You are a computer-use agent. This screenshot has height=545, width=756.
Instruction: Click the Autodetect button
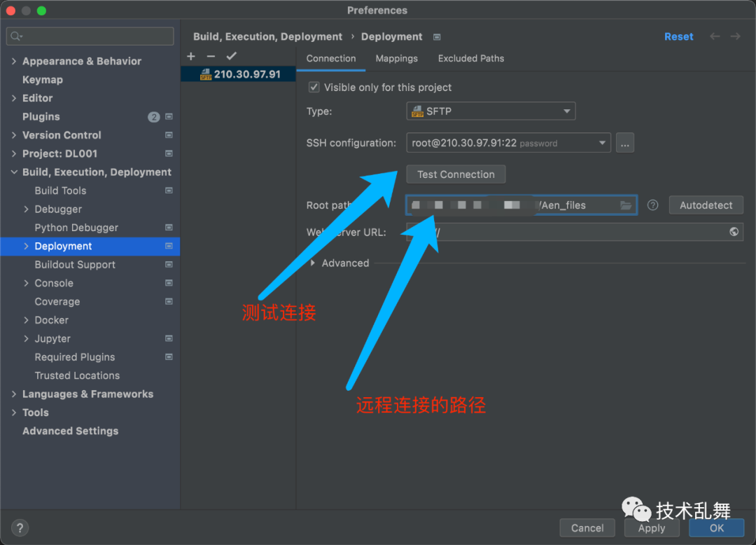pos(706,205)
